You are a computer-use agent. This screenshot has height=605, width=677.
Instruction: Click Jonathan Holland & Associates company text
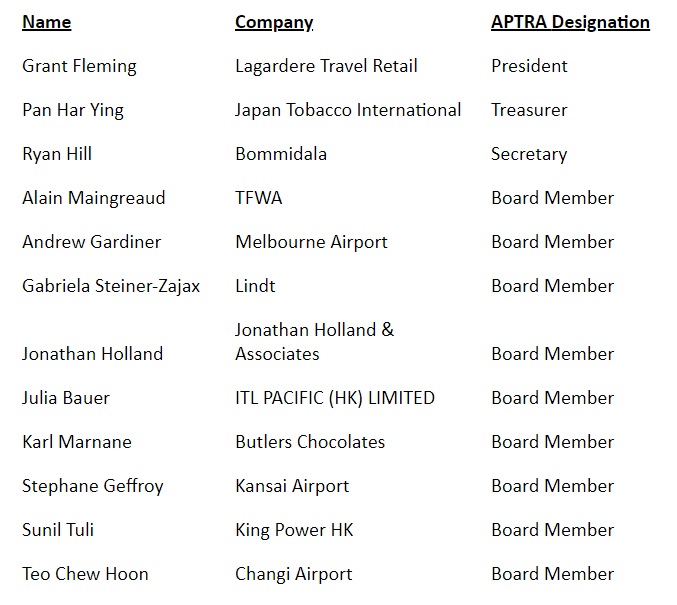pyautogui.click(x=314, y=341)
